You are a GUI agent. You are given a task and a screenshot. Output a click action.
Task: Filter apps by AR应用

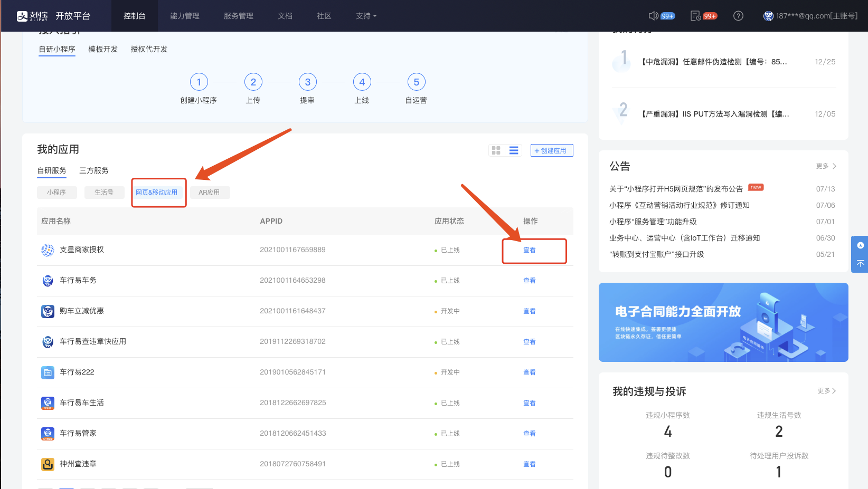click(209, 193)
